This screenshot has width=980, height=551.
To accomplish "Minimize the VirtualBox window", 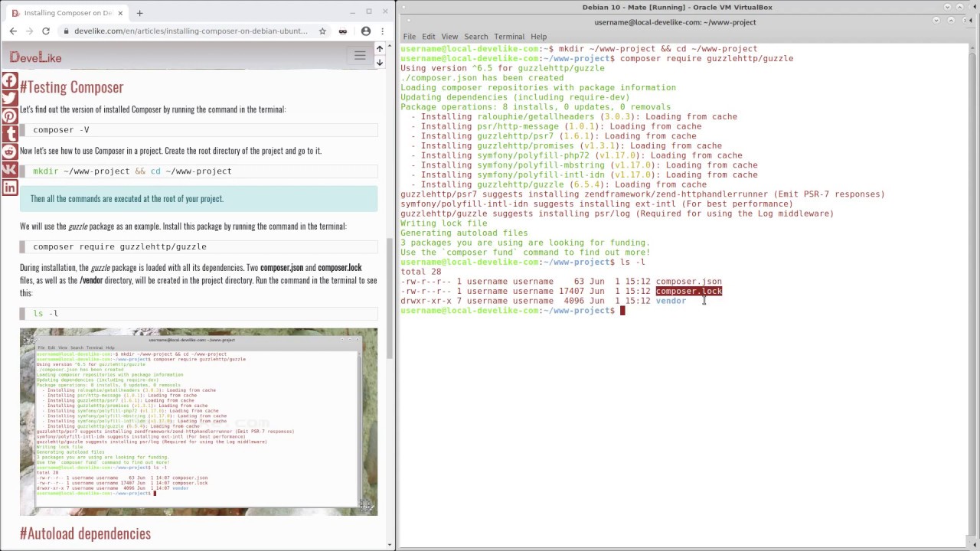I will [947, 7].
